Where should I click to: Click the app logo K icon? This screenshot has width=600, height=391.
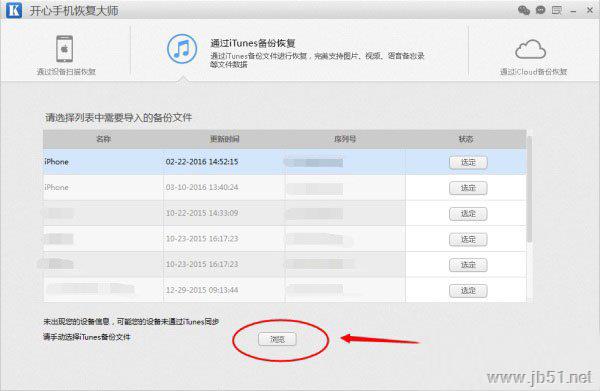(14, 10)
